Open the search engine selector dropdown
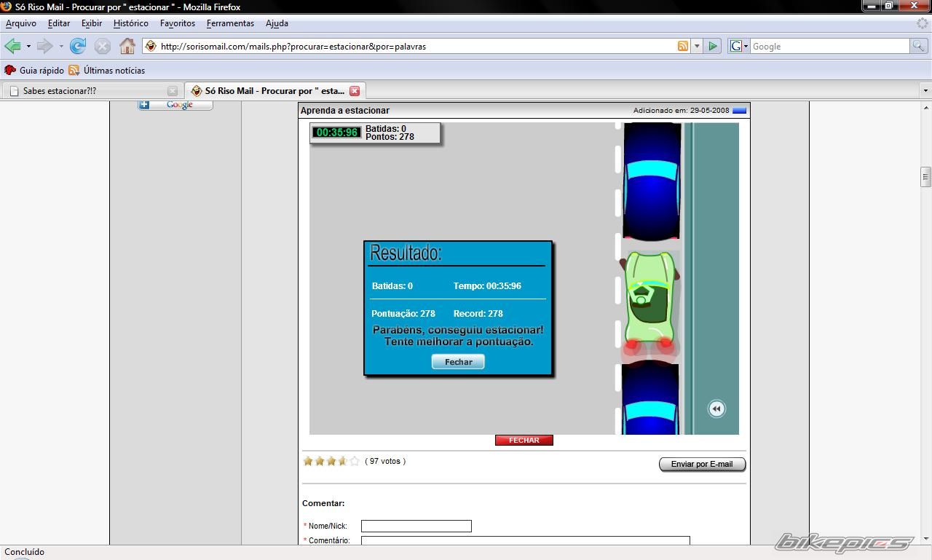Image resolution: width=932 pixels, height=560 pixels. pos(738,46)
